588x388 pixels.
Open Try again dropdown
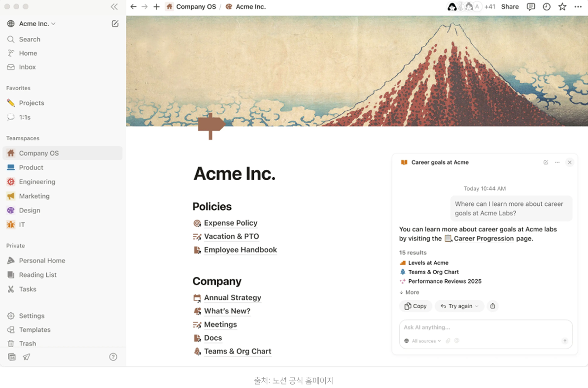pyautogui.click(x=459, y=306)
